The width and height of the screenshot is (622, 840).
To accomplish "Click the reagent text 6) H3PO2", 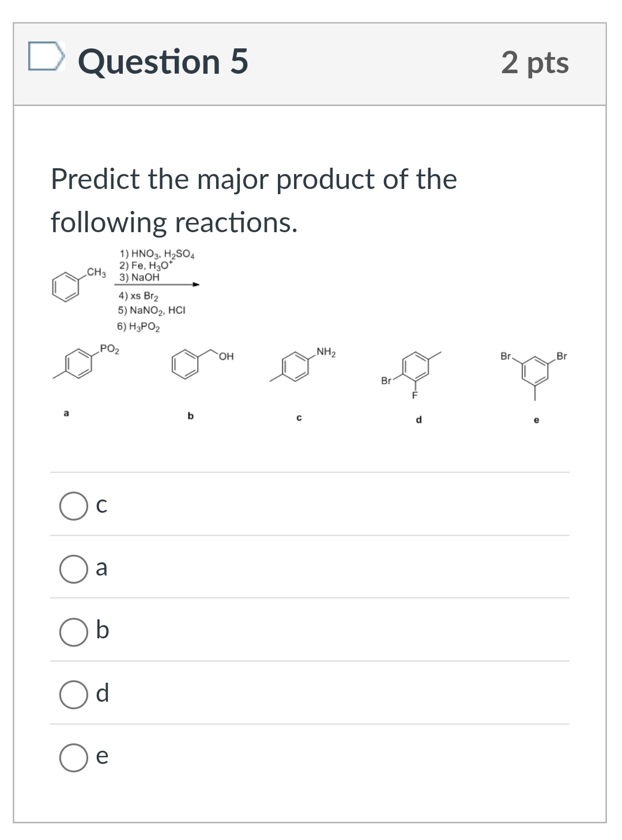I will pos(140,326).
